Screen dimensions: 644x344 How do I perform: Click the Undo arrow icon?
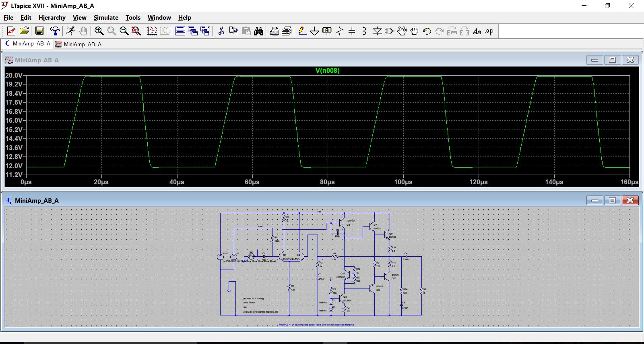pyautogui.click(x=427, y=31)
